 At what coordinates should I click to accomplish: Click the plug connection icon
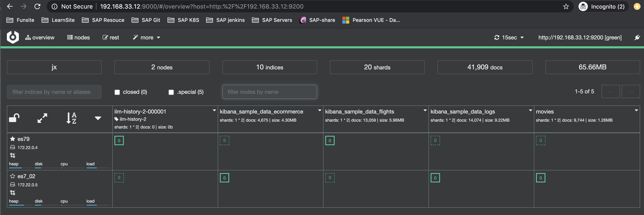(637, 37)
